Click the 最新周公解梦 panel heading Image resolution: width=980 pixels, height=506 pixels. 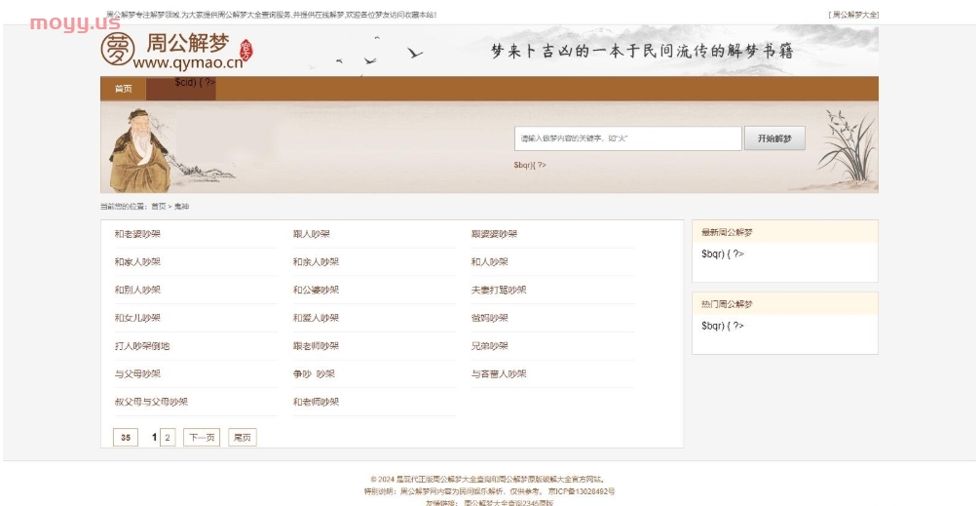click(x=727, y=232)
